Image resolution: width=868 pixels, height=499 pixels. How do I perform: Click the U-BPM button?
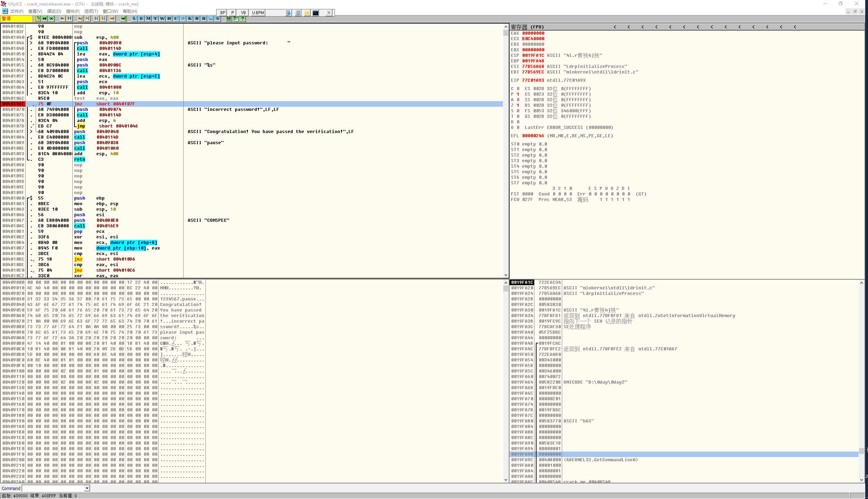(258, 13)
